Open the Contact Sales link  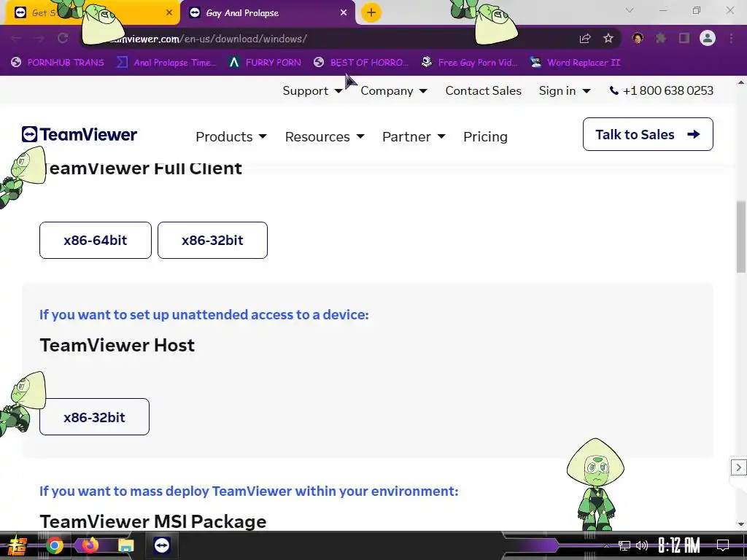483,90
